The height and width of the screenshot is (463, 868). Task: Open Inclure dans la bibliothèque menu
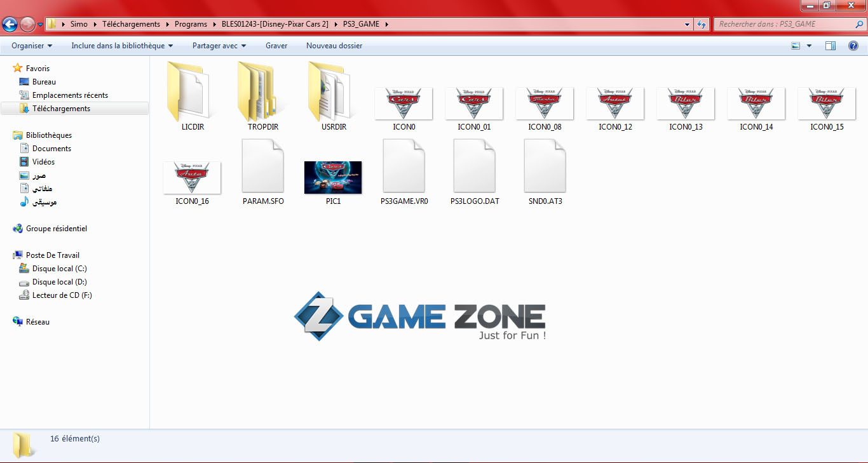(122, 46)
